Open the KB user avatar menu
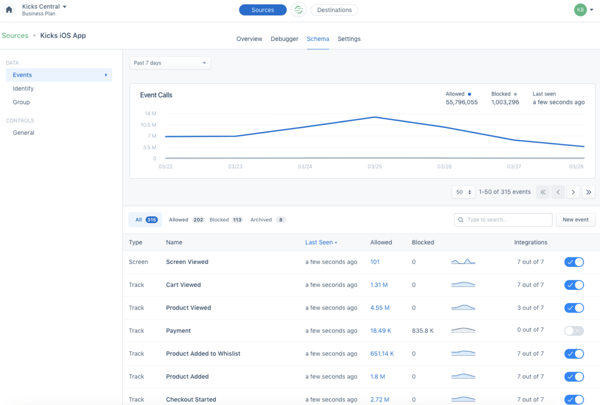Screen dimensions: 600x405 tap(580, 10)
